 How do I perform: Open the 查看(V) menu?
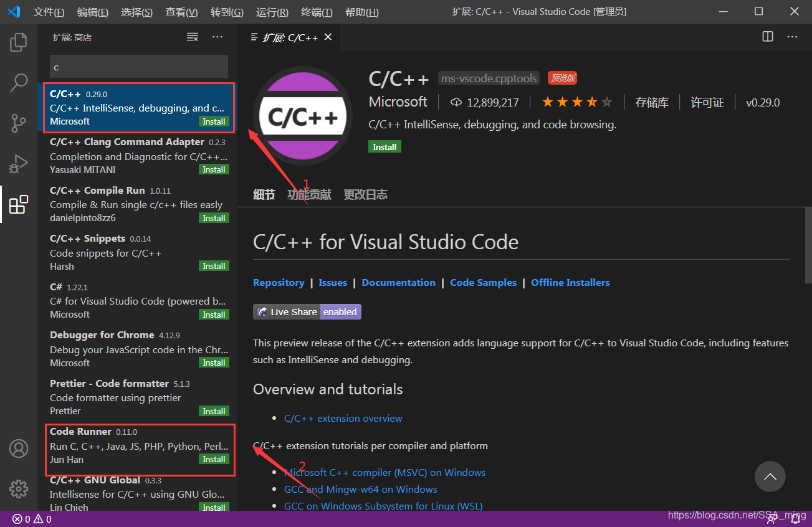point(181,12)
